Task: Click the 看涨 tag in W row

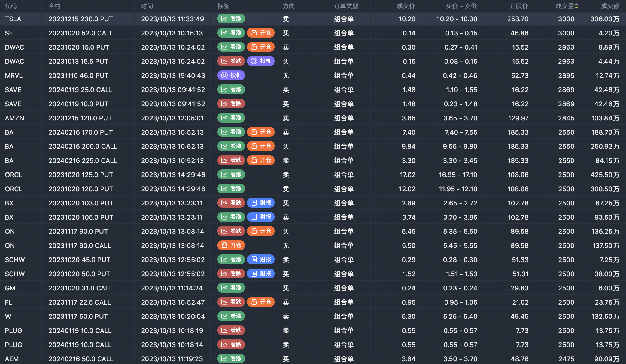Action: pos(231,316)
